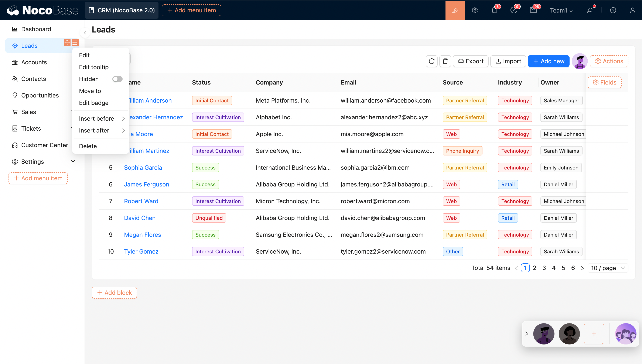The height and width of the screenshot is (364, 642).
Task: Open the mail inbox icon
Action: (x=533, y=10)
